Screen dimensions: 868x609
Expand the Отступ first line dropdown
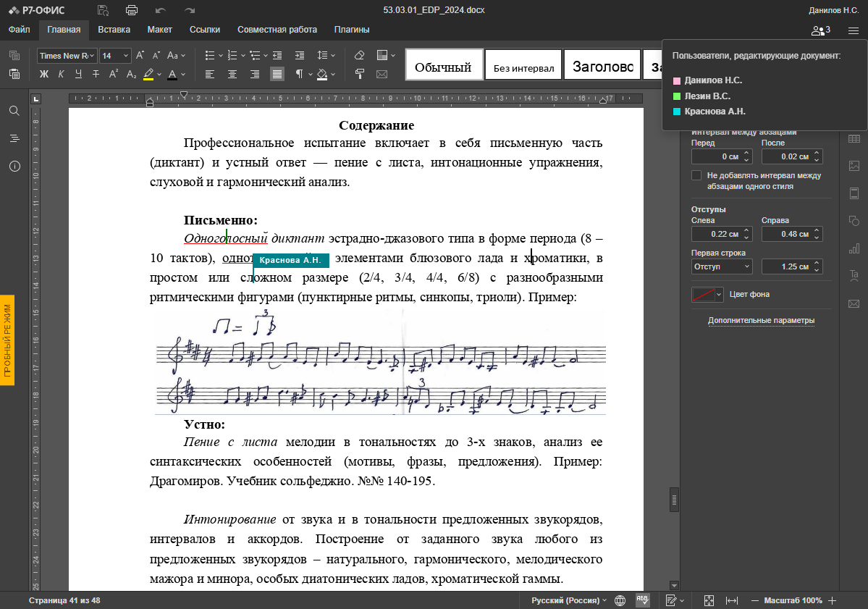(x=722, y=266)
